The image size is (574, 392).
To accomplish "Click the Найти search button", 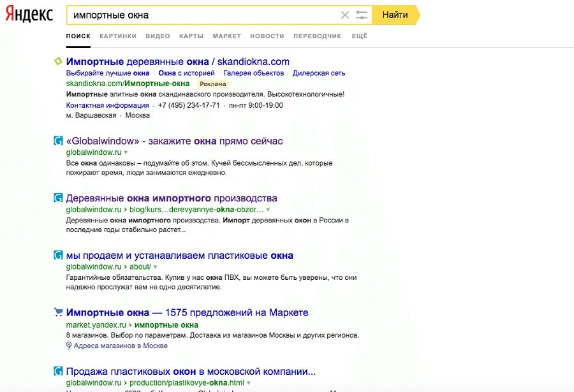I will tap(395, 15).
